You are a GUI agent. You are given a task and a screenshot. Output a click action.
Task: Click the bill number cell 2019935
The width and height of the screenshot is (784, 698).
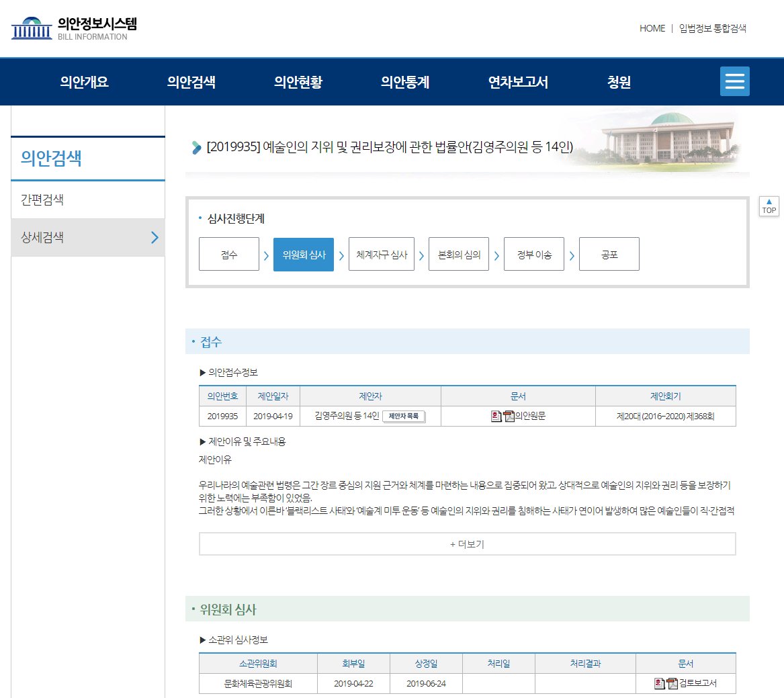pos(223,416)
